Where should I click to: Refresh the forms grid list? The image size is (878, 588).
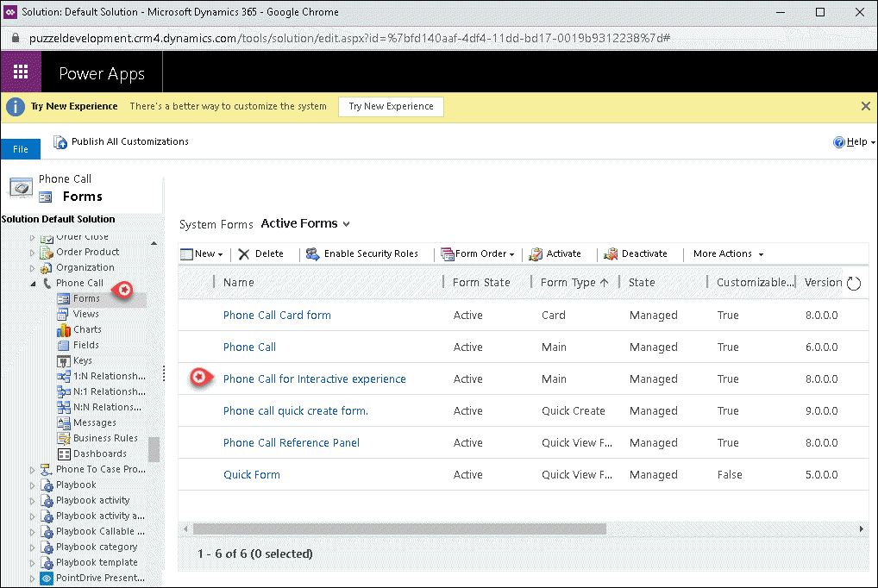854,283
